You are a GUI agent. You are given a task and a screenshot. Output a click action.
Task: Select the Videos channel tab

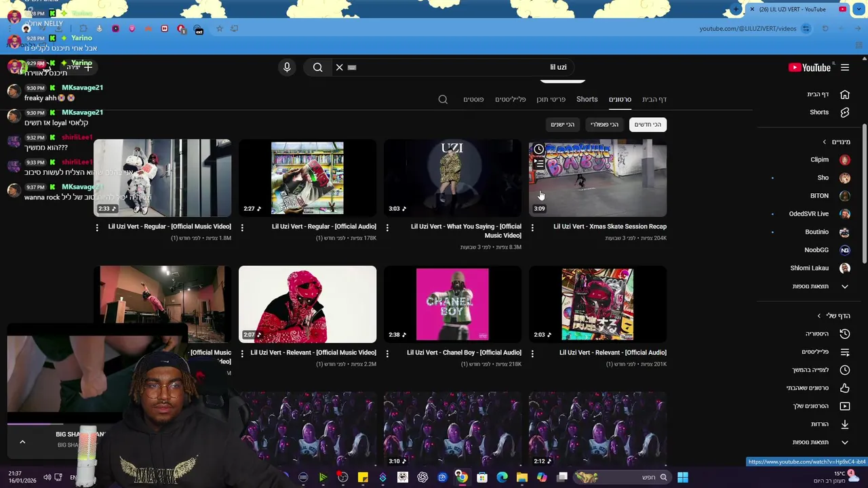[x=620, y=100]
